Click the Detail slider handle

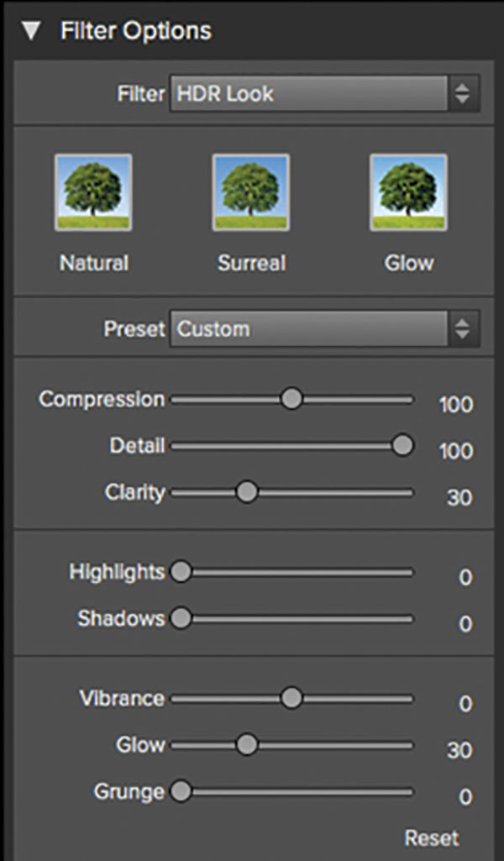pos(402,445)
